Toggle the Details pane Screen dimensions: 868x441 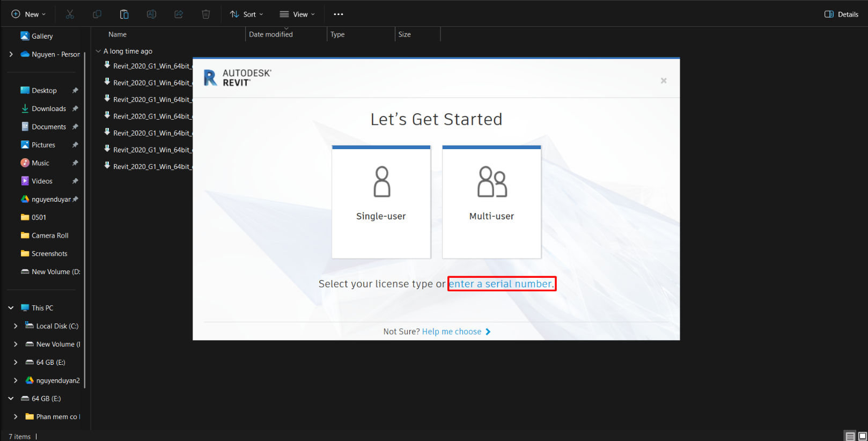[841, 14]
